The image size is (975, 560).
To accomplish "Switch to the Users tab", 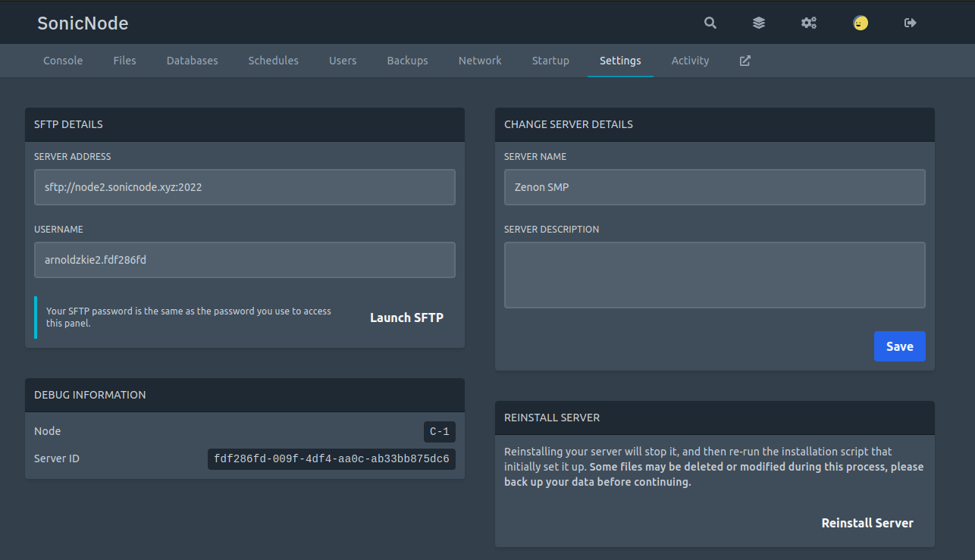I will [343, 61].
